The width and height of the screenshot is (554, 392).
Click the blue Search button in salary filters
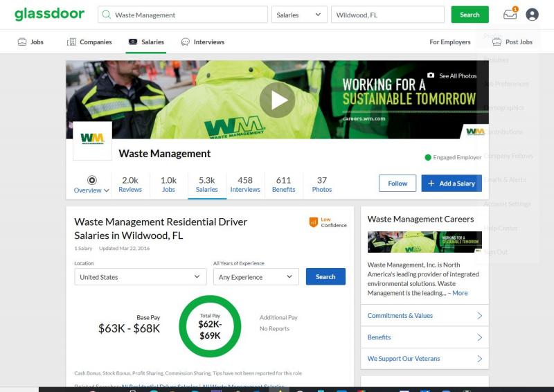(x=325, y=277)
